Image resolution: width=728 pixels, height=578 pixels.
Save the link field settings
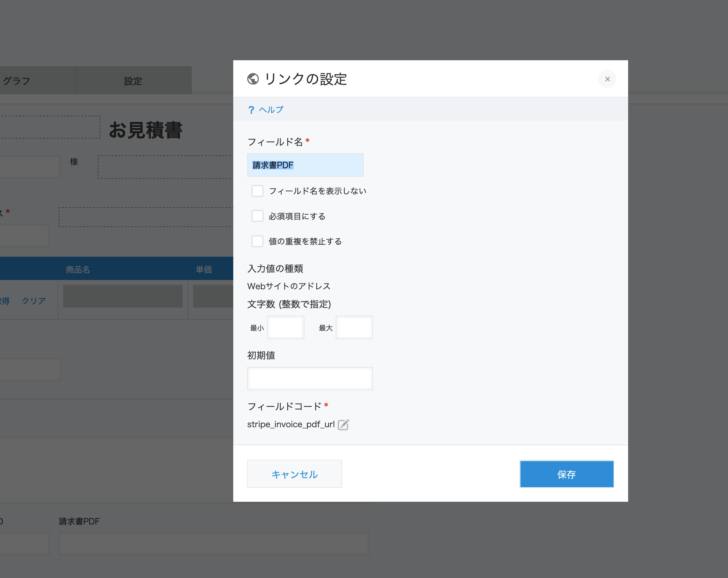pos(567,474)
